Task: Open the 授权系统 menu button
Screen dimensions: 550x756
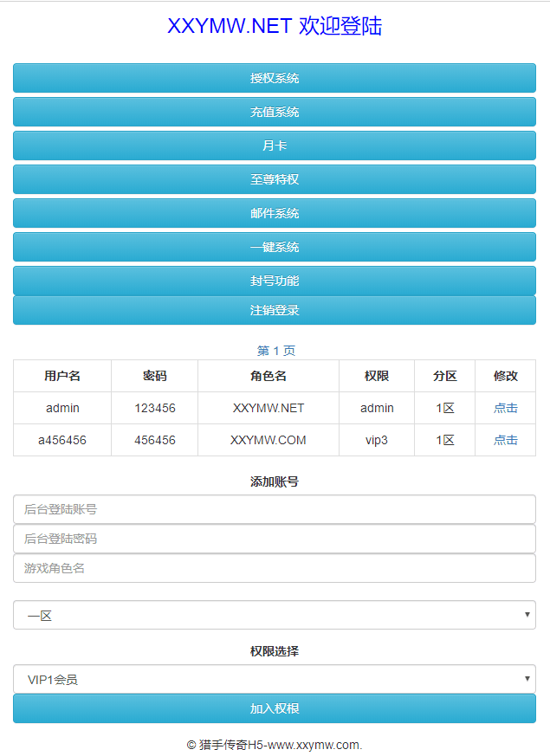Action: pyautogui.click(x=275, y=78)
